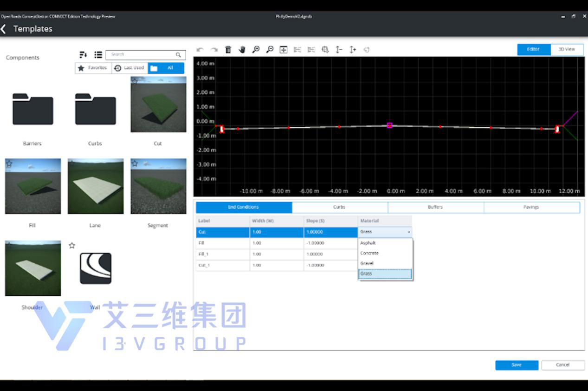Open the Pavings tab

pos(531,207)
